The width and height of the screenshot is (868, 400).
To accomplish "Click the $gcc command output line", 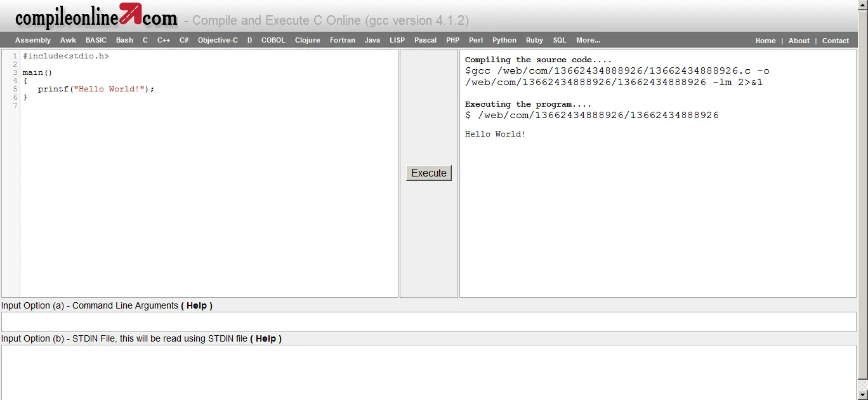I will pyautogui.click(x=617, y=77).
